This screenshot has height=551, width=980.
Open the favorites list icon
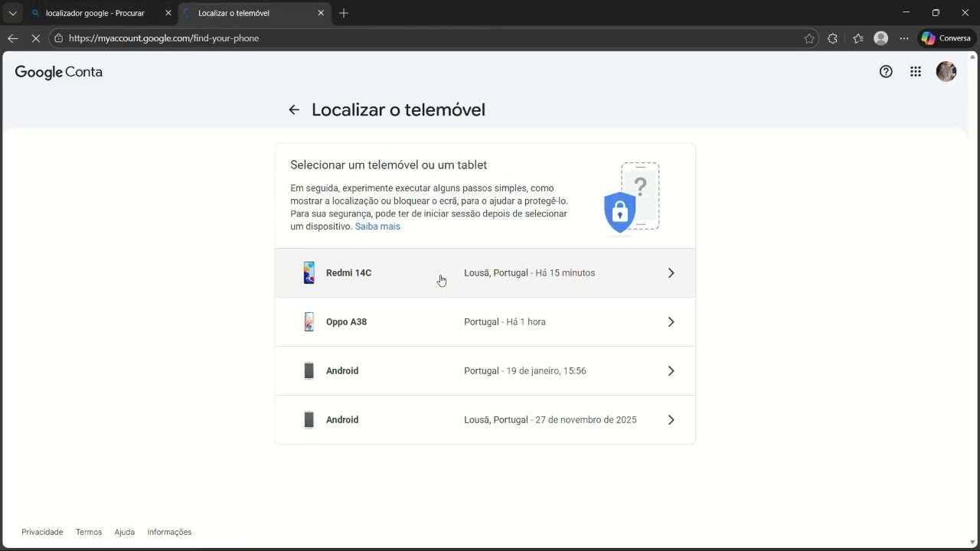click(857, 38)
